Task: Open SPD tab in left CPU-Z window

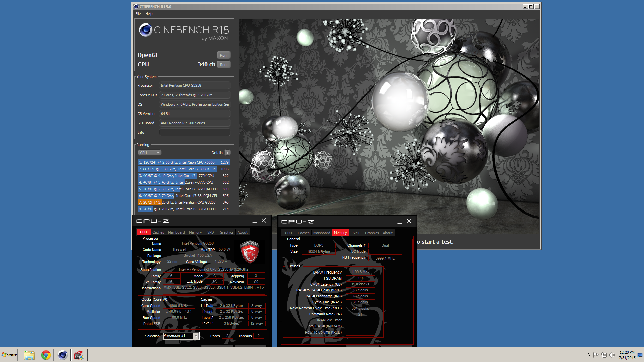Action: coord(210,232)
